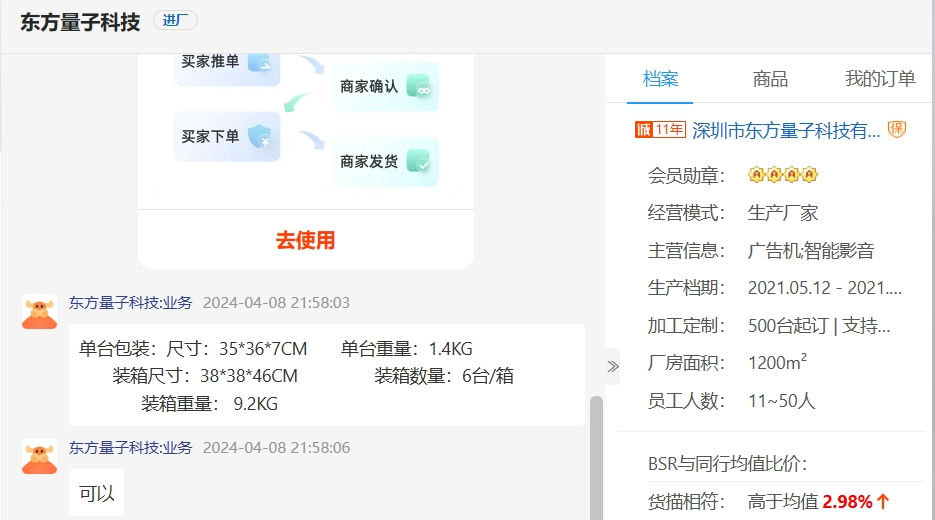
Task: Click the 商家发货 checkmark icon
Action: point(419,162)
